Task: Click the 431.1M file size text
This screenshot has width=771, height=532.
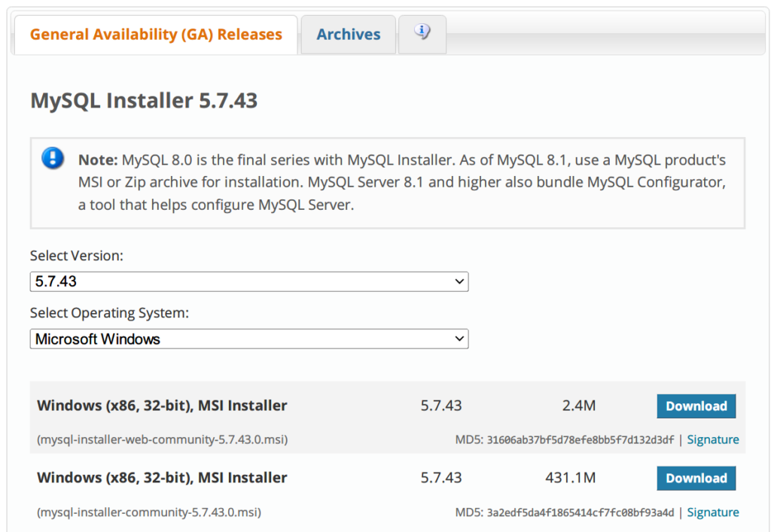Action: (571, 478)
